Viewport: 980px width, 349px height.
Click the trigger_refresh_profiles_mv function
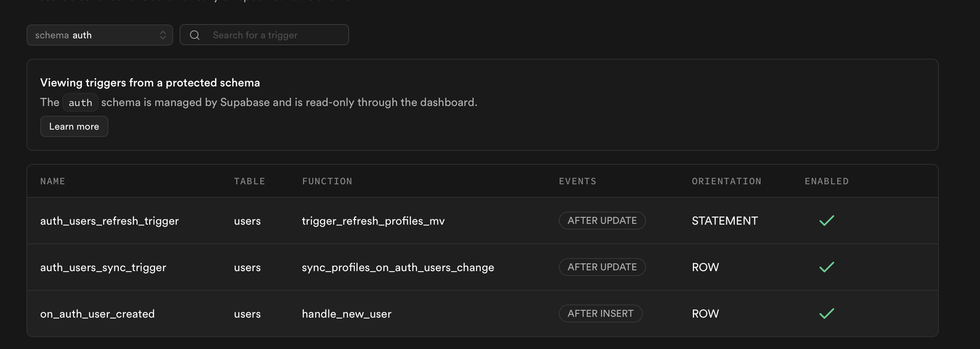(x=373, y=221)
